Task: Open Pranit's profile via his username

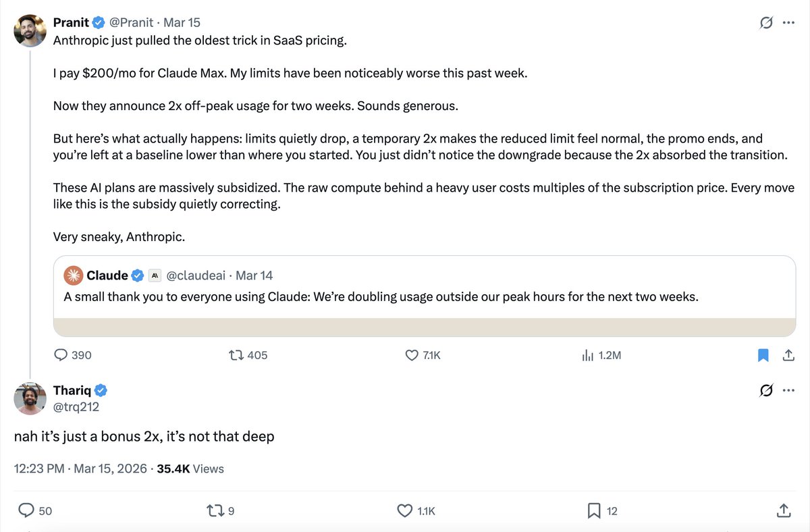Action: click(132, 22)
